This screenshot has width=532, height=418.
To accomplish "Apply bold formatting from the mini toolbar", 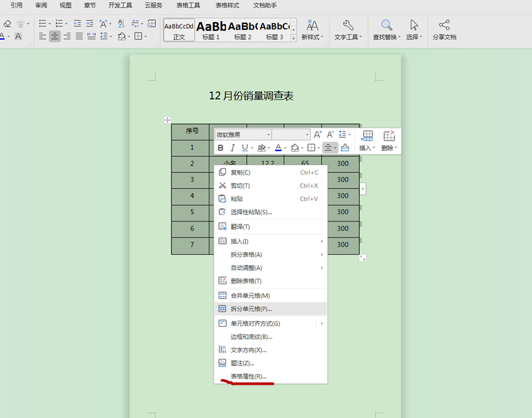I will 221,148.
